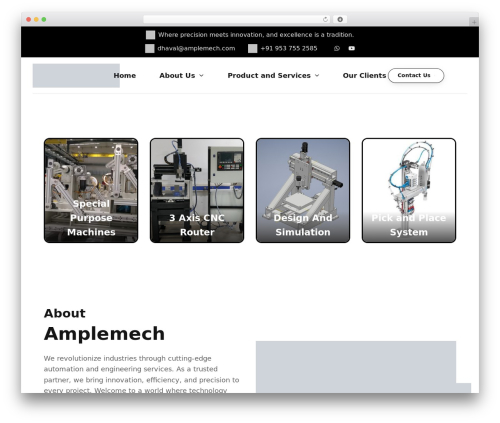This screenshot has width=500, height=423.
Task: Minimize the window with yellow button
Action: [x=36, y=19]
